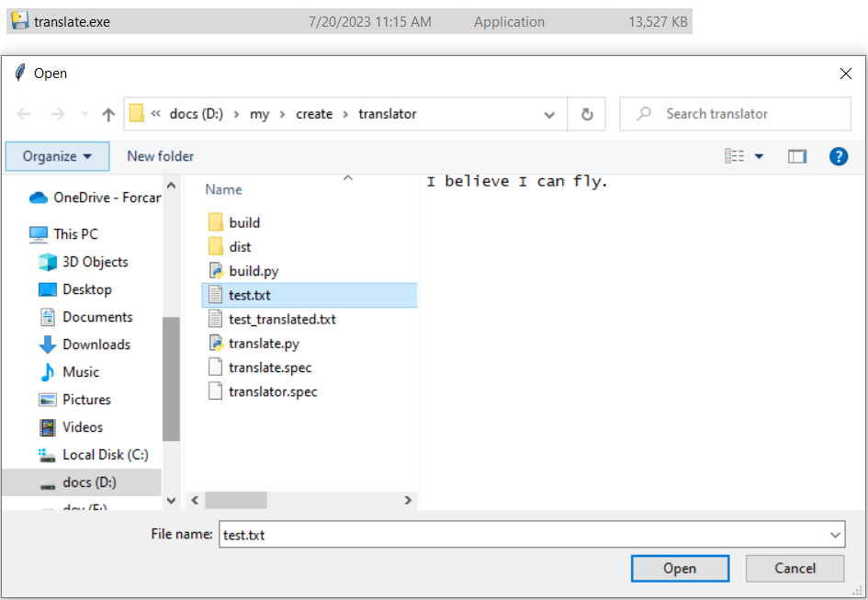Click the 3D Objects icon in sidebar
This screenshot has width=868, height=600.
[x=48, y=262]
